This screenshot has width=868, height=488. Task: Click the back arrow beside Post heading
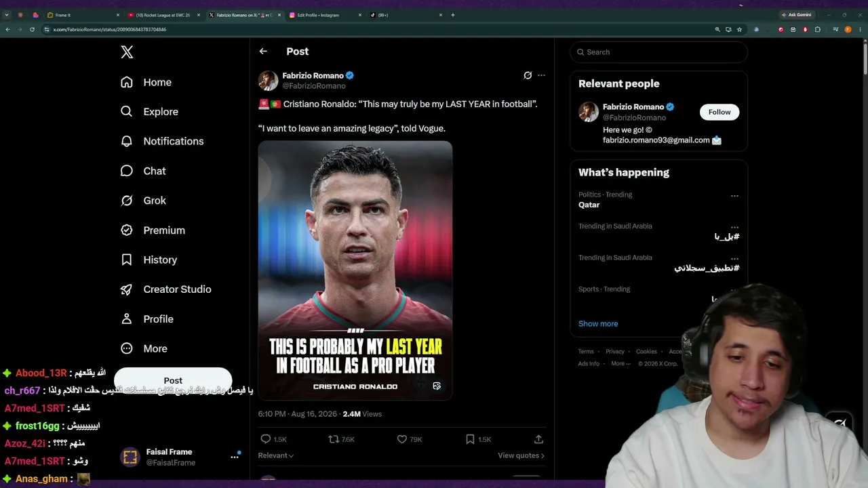263,52
